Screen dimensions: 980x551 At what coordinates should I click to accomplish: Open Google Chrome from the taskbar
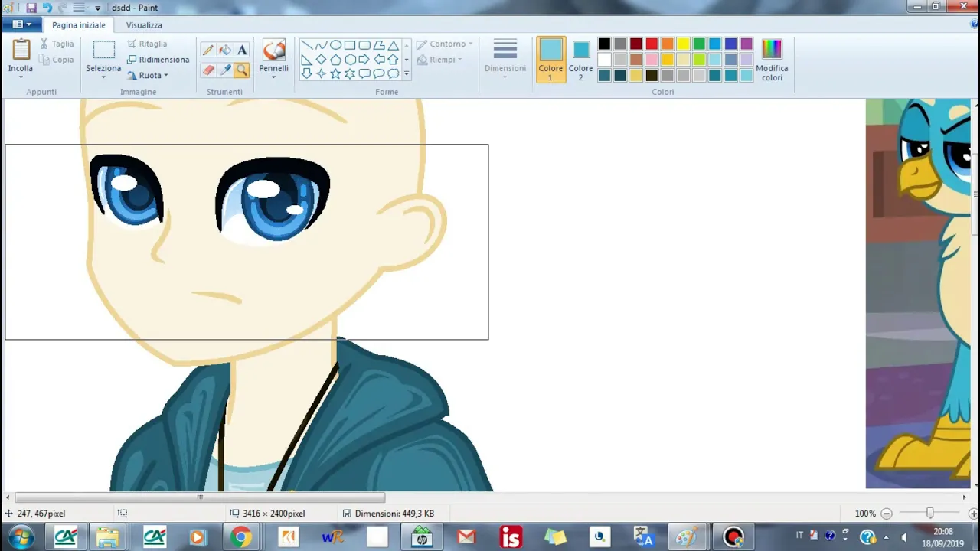pyautogui.click(x=240, y=537)
